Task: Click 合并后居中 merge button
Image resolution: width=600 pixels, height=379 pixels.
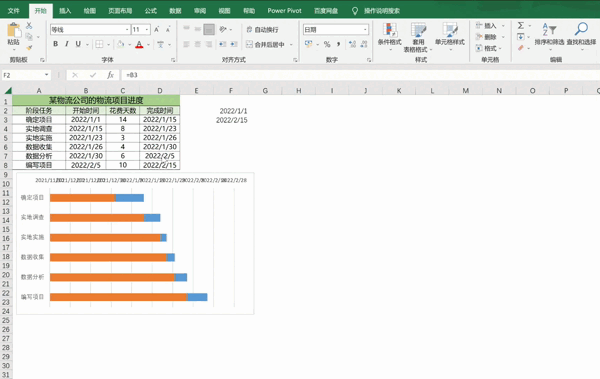Action: 266,45
